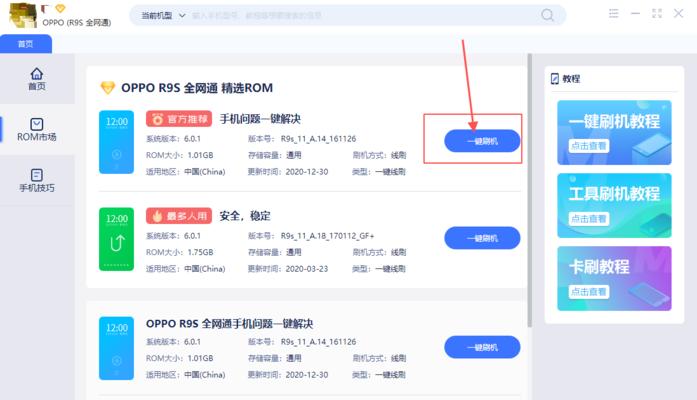Open the 工具刷机教程 card

(614, 205)
